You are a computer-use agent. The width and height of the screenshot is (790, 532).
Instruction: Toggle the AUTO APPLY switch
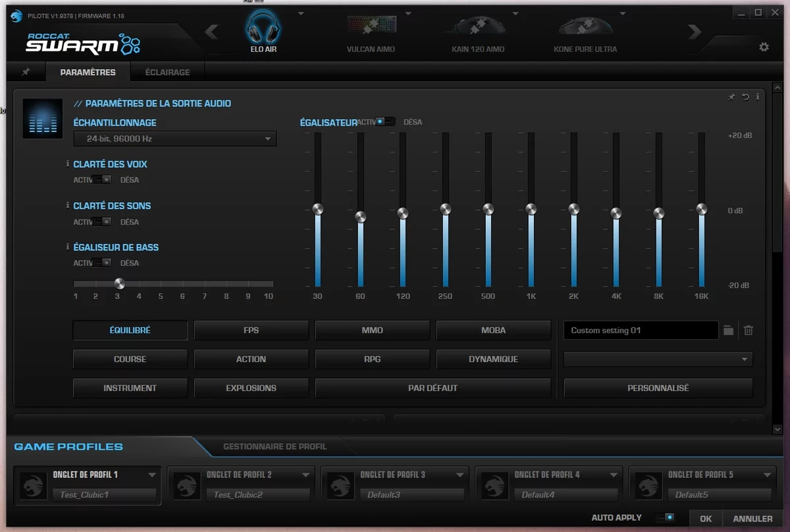click(x=665, y=518)
